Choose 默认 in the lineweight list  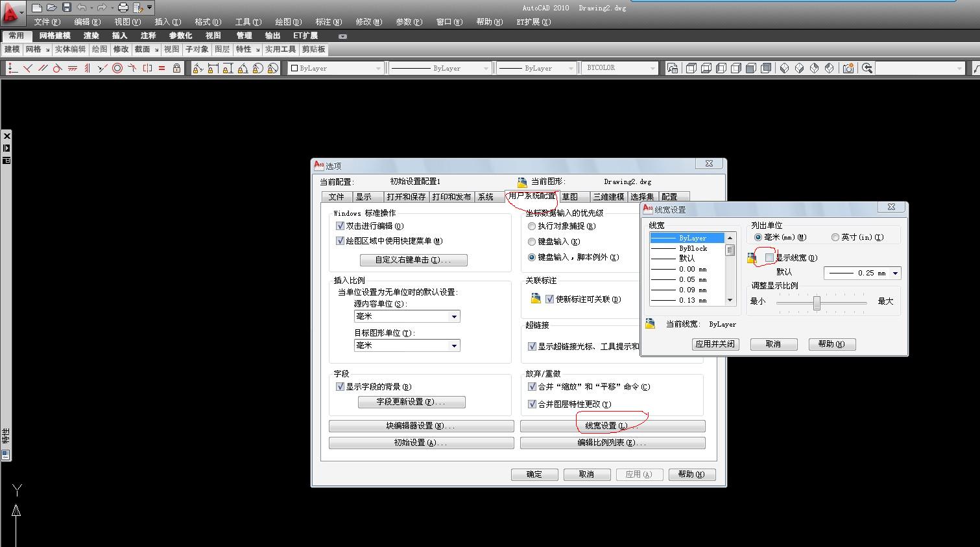[x=687, y=259]
